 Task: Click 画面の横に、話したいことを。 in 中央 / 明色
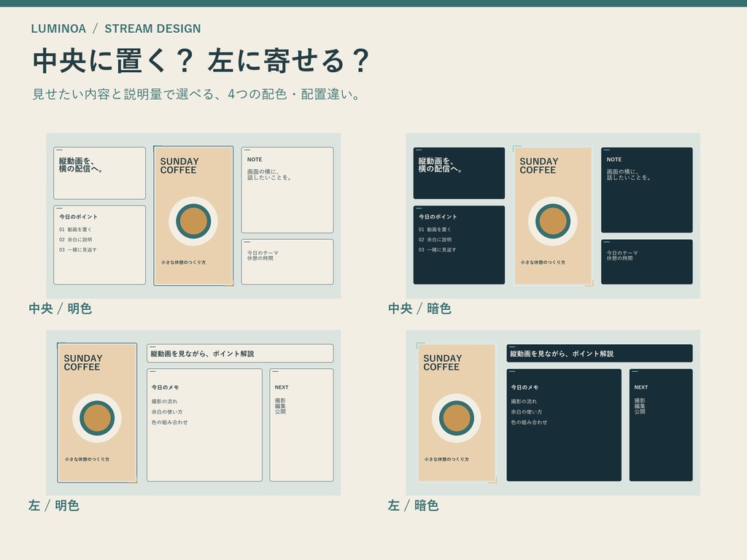(x=269, y=174)
